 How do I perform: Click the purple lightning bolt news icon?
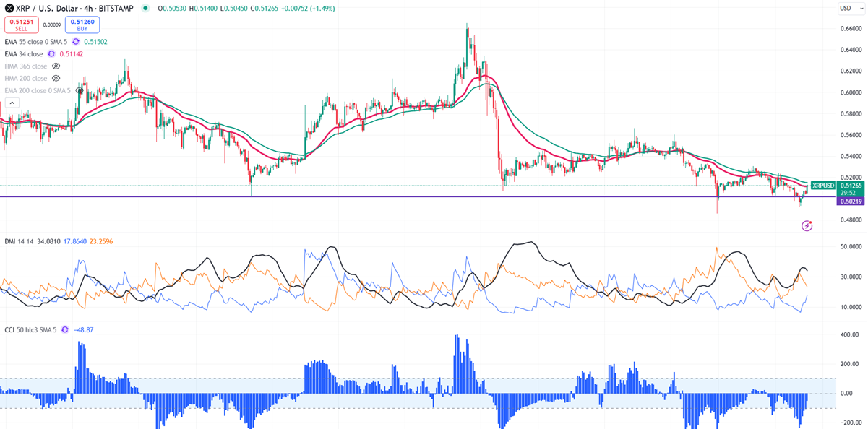[807, 226]
